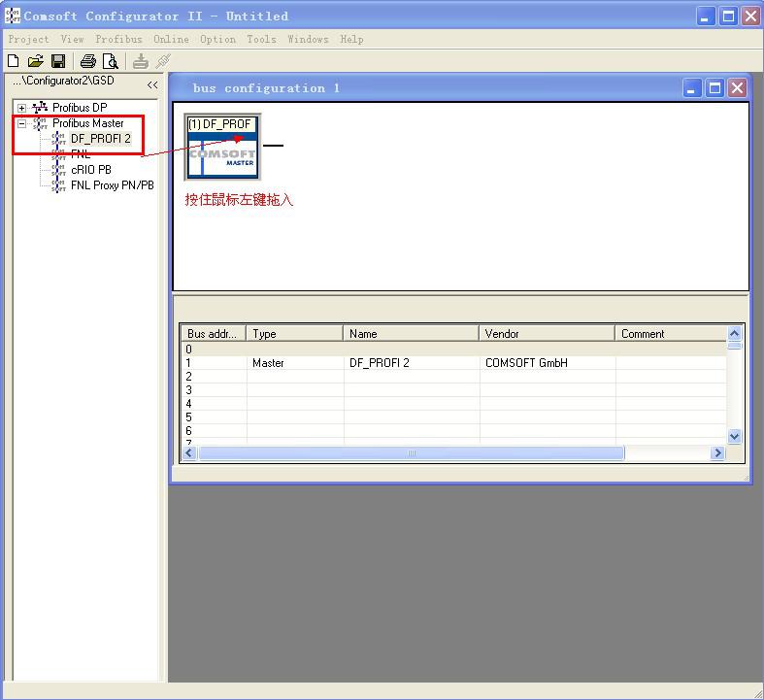Click the Comment column header
Viewport: 764px width, 700px height.
671,334
